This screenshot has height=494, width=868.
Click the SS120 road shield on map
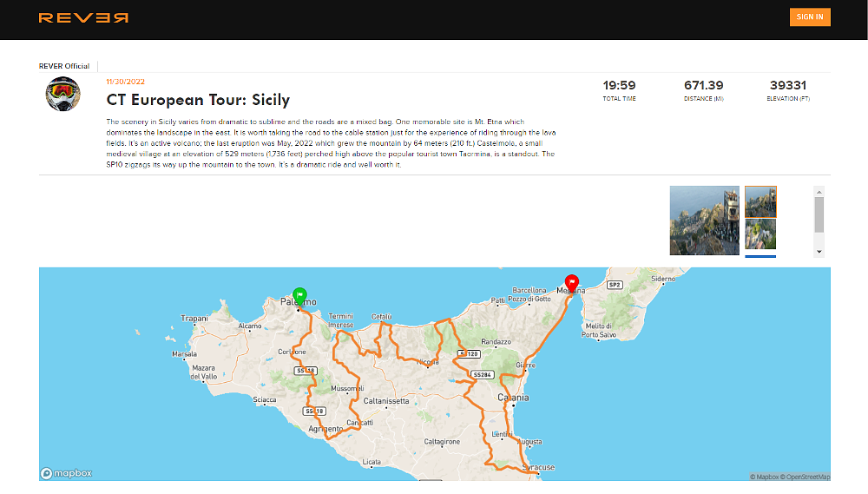(x=469, y=354)
